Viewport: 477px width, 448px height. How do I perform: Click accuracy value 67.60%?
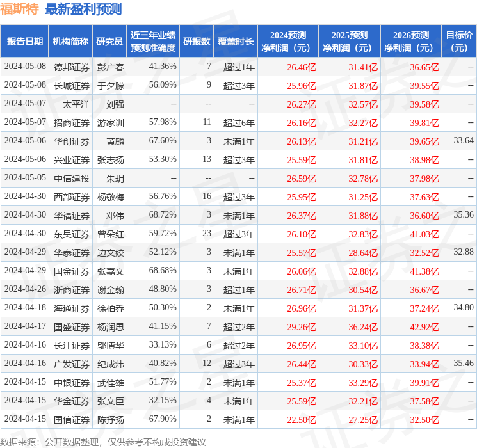coord(163,141)
